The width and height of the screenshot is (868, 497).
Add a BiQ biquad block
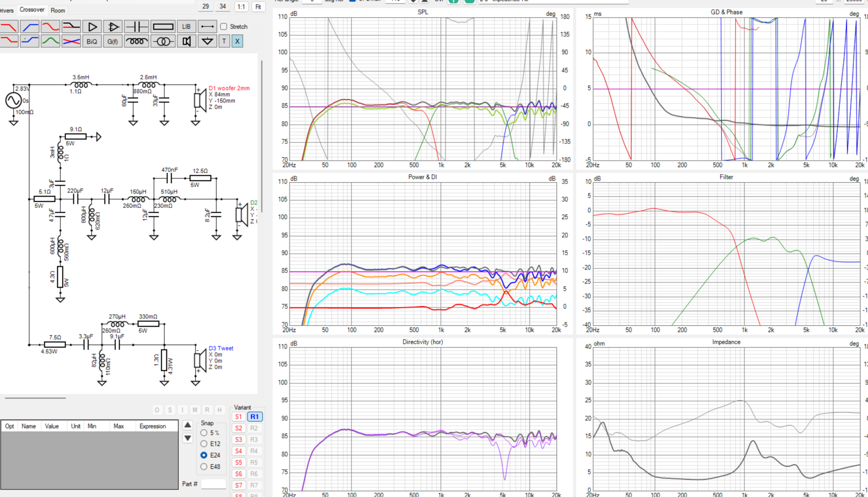[92, 41]
